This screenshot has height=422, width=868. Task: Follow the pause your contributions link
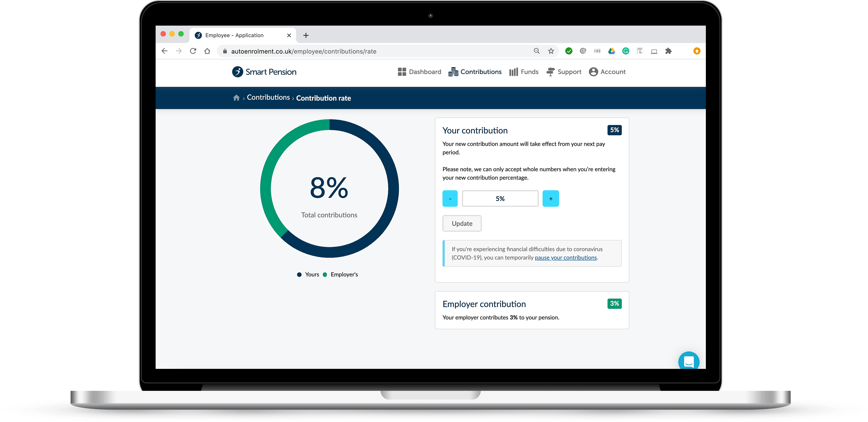(566, 258)
